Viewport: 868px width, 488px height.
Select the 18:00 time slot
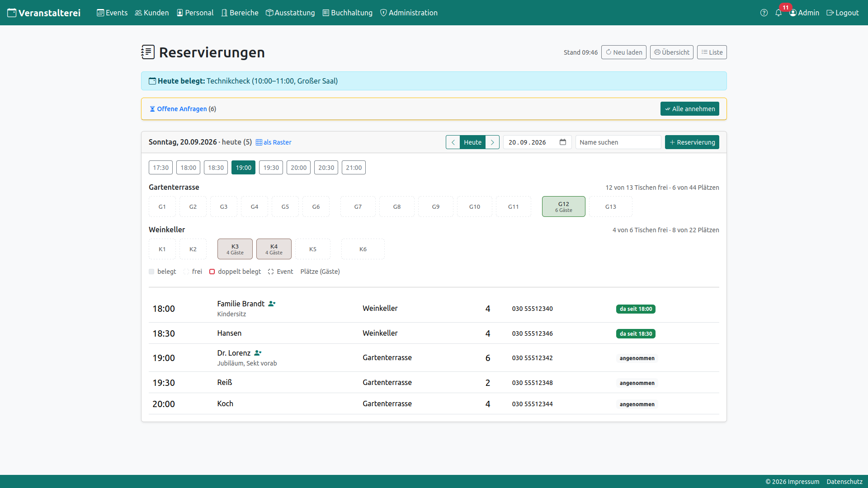click(x=188, y=167)
